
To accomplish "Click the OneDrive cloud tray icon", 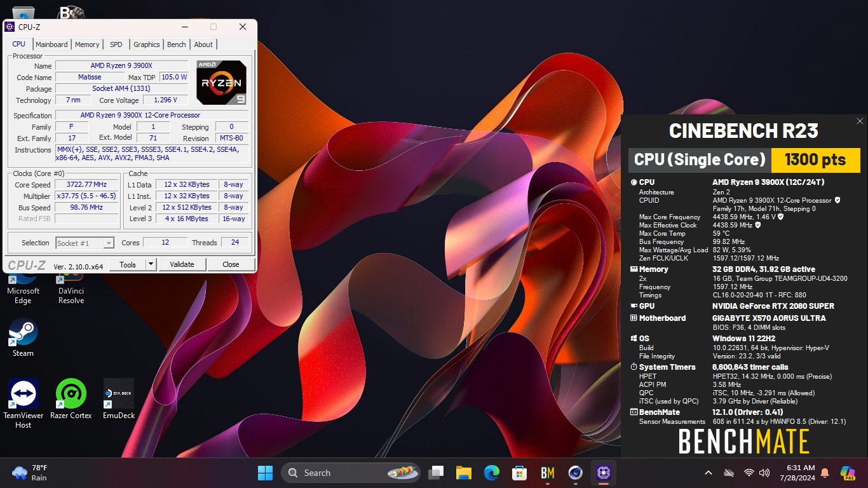I will pyautogui.click(x=729, y=473).
